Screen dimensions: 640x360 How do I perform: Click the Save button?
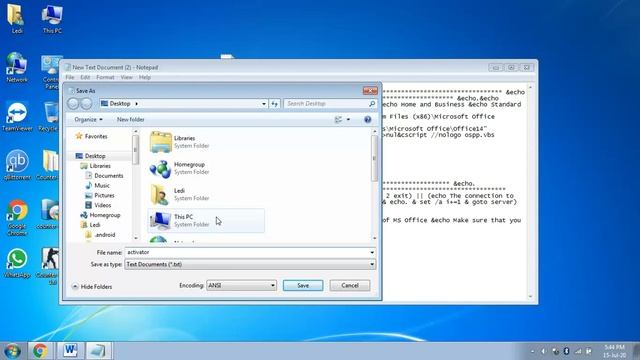coord(303,285)
